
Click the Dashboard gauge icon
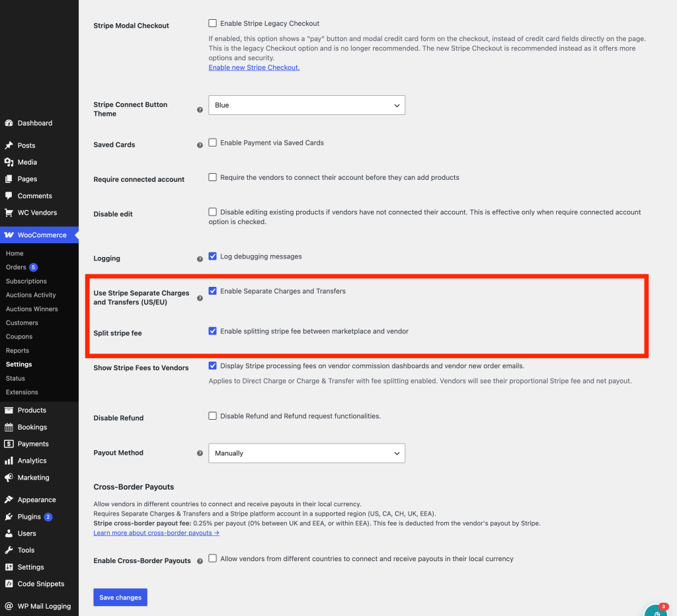click(x=9, y=123)
